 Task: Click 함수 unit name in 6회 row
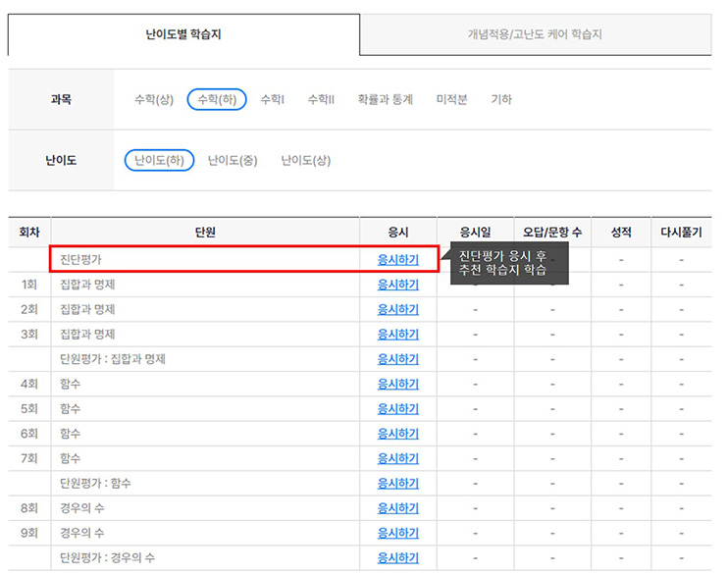click(x=70, y=434)
